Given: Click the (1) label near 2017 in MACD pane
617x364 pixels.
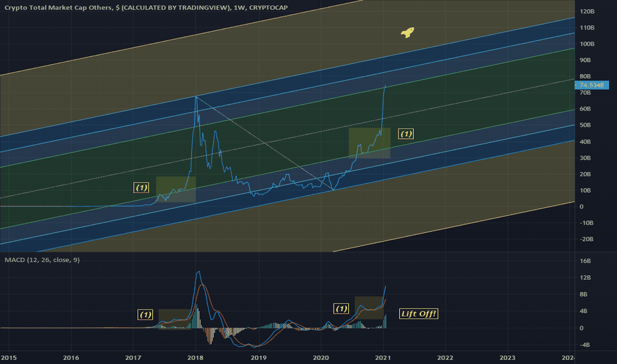Looking at the screenshot, I should 146,314.
